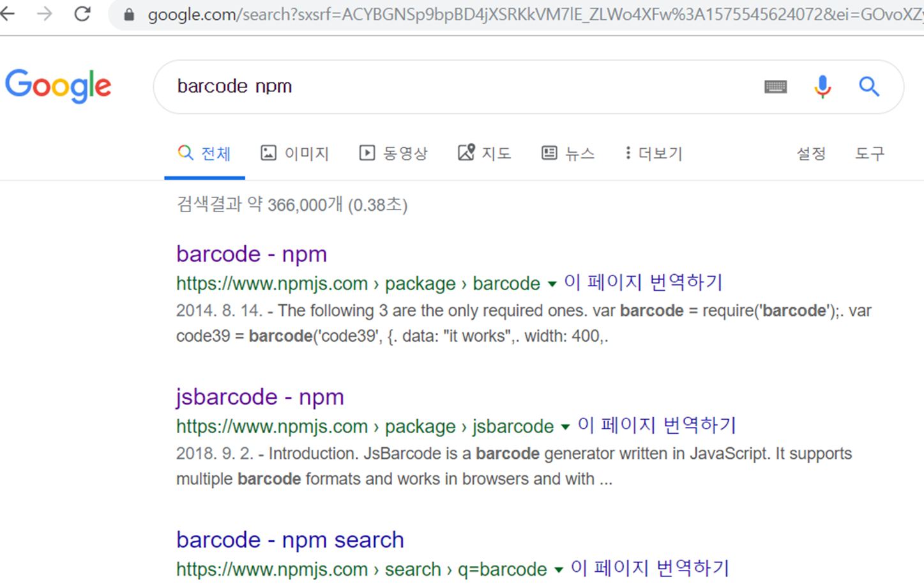Screen dimensions: 924x584
Task: Expand dropdown arrow next to search › q=barcode
Action: [x=559, y=571]
